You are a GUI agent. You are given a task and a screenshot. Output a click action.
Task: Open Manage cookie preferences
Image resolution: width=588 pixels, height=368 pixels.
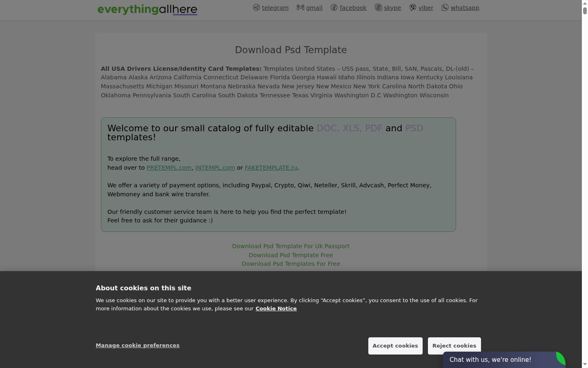pyautogui.click(x=138, y=346)
